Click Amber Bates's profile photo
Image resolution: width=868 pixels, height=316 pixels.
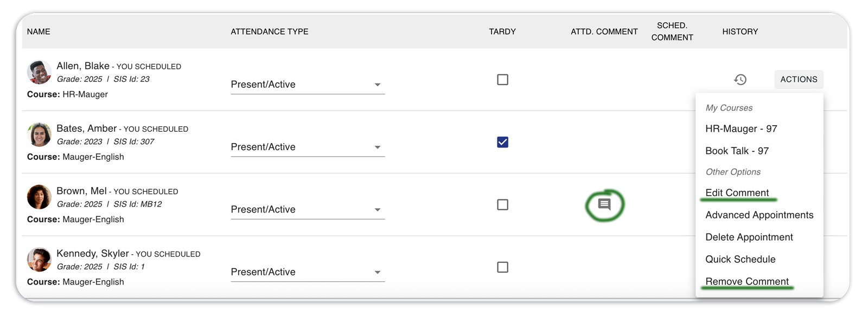coord(39,134)
